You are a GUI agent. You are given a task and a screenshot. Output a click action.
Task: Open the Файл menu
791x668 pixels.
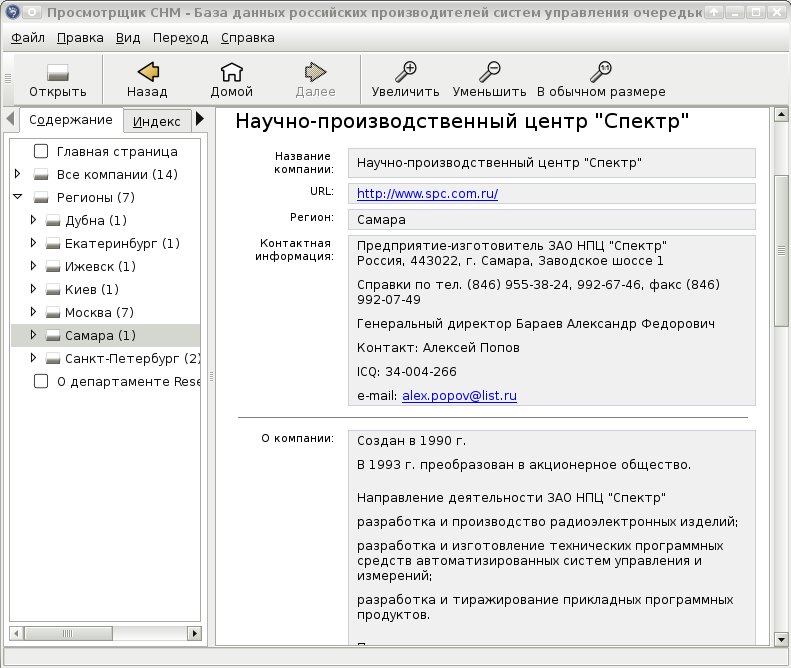click(28, 38)
